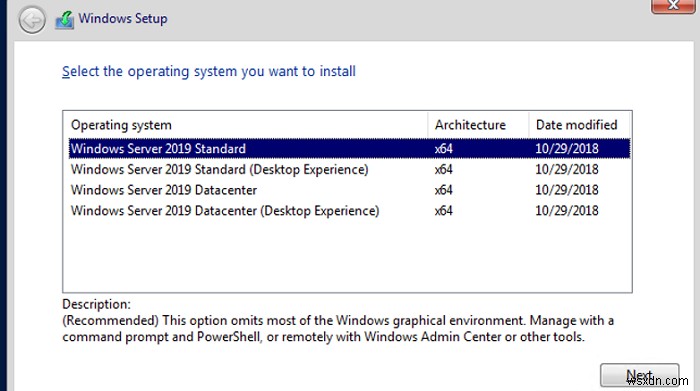Select Windows Server 2019 Standard row
The height and width of the screenshot is (391, 700).
(349, 149)
